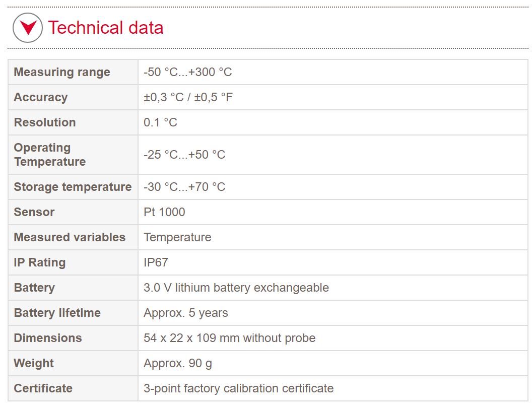The height and width of the screenshot is (408, 532).
Task: Select the ±0,3 °C accuracy value
Action: pos(164,97)
